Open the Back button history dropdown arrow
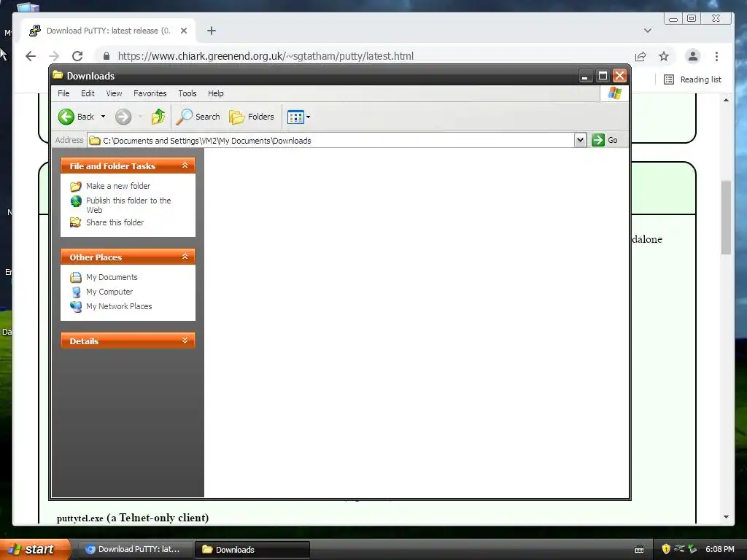Screen dimensions: 747x560 coord(103,117)
